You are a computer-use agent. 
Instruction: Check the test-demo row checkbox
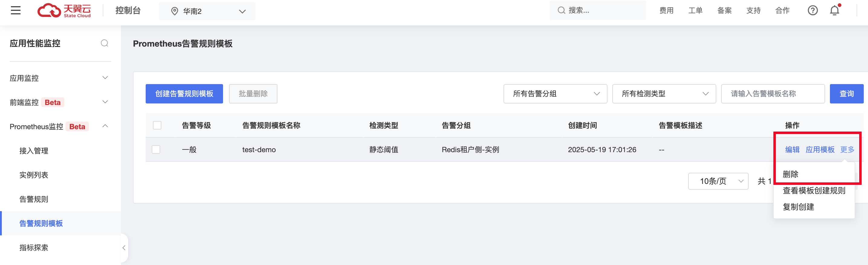click(x=156, y=149)
